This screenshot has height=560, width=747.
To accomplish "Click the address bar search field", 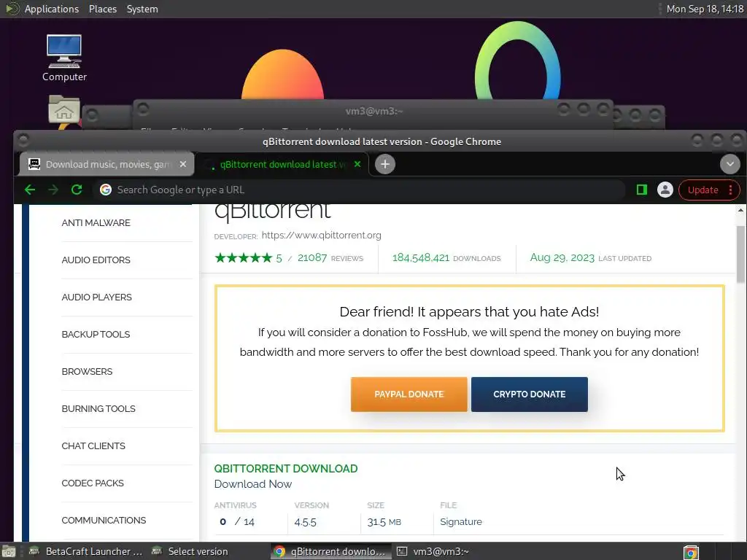I will [x=358, y=190].
